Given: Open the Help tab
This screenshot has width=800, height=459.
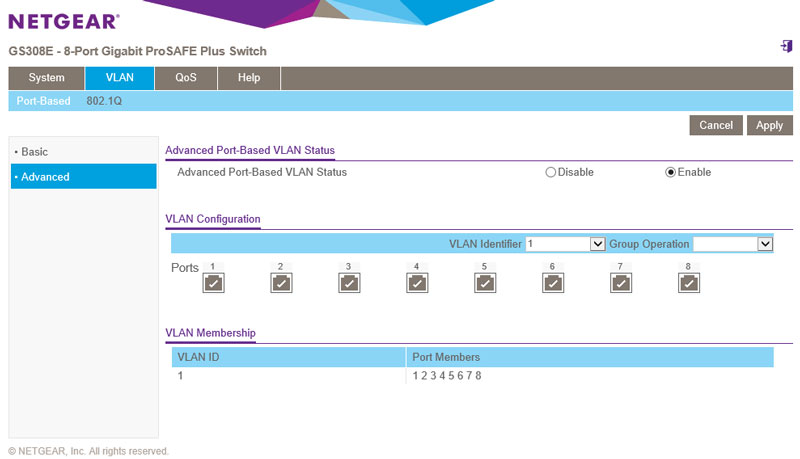Looking at the screenshot, I should (249, 78).
